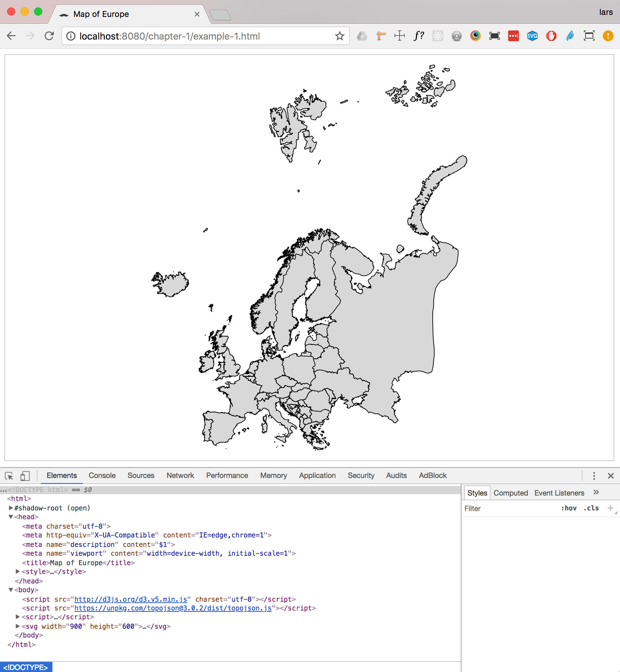Select the Memory tab
The image size is (620, 672).
[x=273, y=475]
